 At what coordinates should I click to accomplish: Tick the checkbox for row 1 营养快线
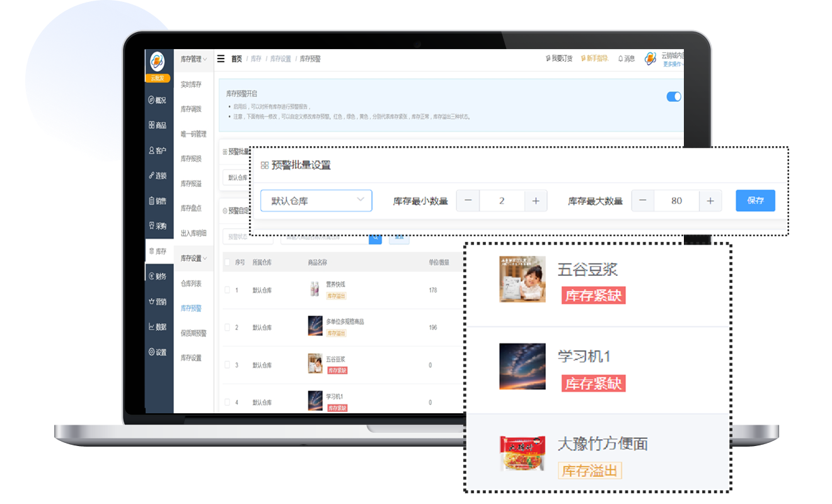227,290
